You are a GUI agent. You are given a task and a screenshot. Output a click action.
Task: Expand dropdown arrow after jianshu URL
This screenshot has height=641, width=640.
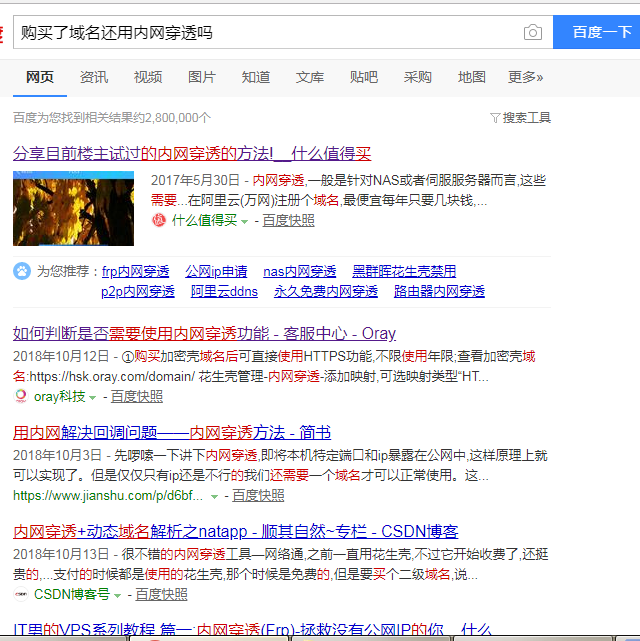214,497
